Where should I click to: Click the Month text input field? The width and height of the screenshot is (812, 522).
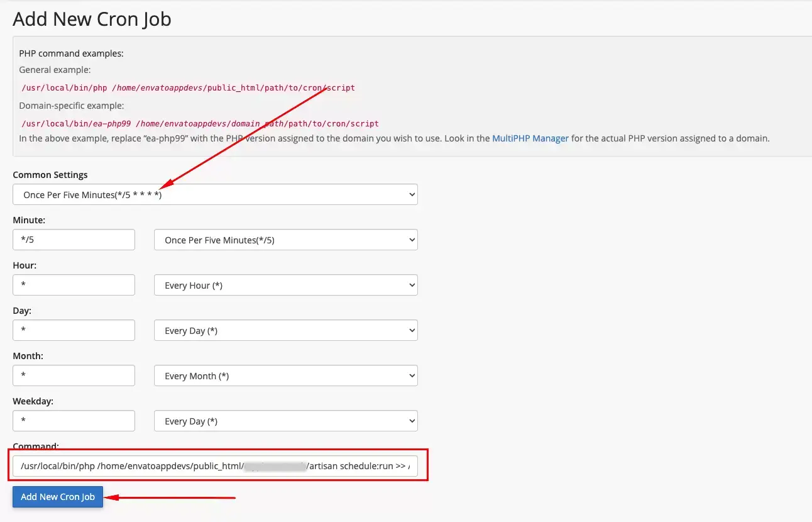[x=74, y=375]
